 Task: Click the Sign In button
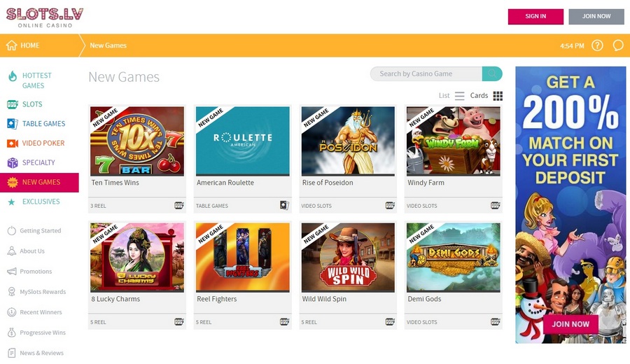click(535, 17)
